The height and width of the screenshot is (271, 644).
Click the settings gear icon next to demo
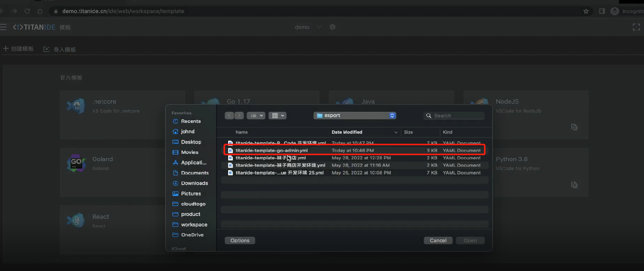tap(332, 27)
